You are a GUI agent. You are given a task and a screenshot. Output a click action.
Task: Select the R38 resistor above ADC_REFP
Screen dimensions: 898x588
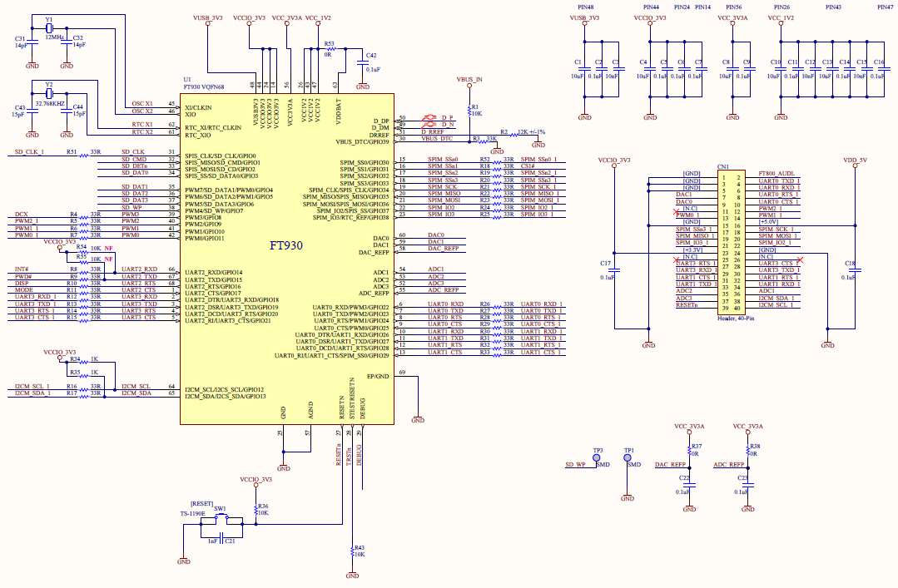point(748,450)
